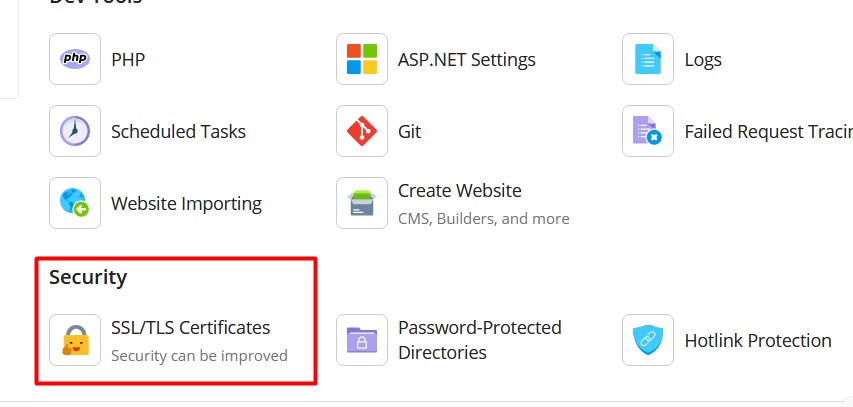853x407 pixels.
Task: Open the Scheduled Tasks clock icon
Action: [x=75, y=131]
